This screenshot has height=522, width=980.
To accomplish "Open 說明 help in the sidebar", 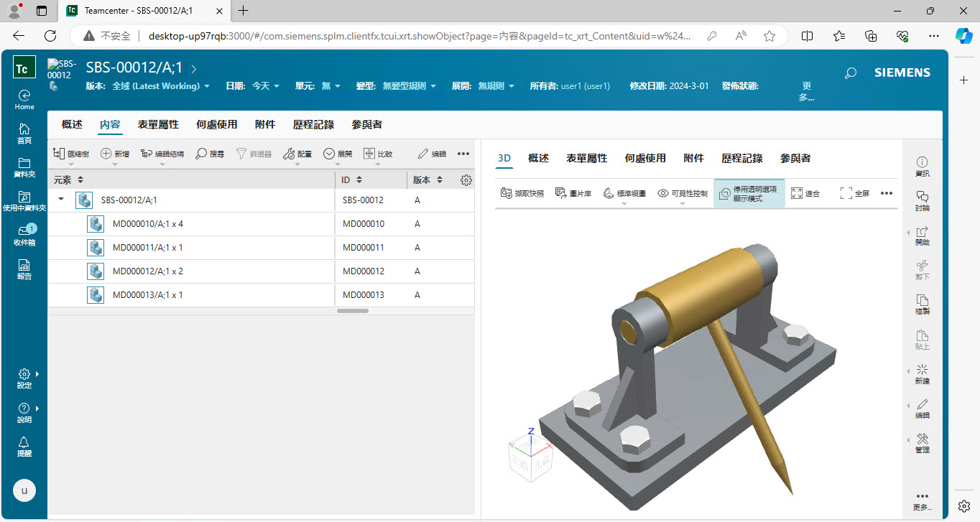I will click(x=24, y=413).
